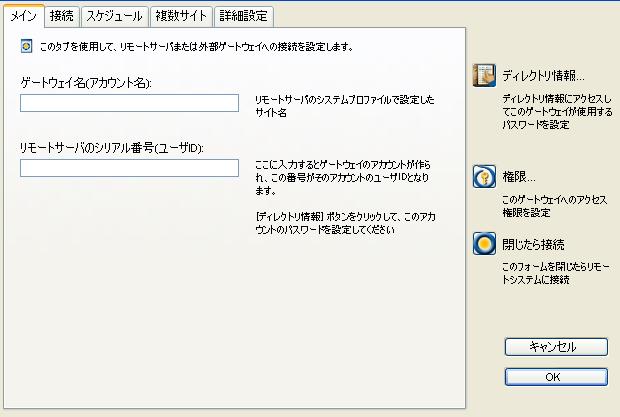Screen dimensions: 620x417
Task: Select the ディレクトリ情報... label
Action: click(543, 75)
